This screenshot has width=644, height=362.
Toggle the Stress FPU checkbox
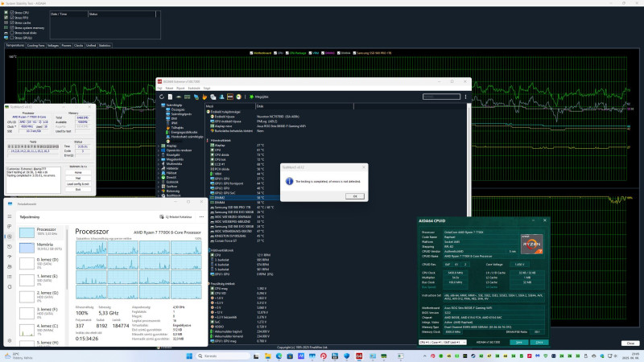[12, 18]
